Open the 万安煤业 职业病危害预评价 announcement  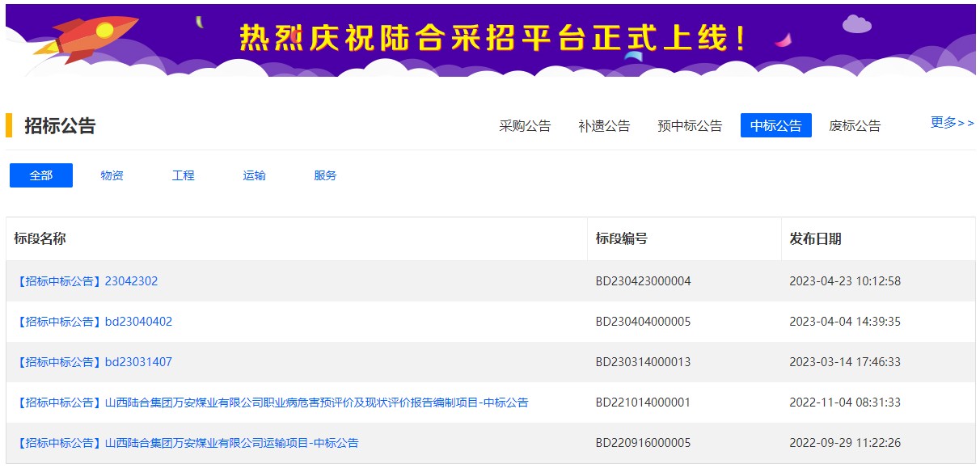[x=269, y=402]
